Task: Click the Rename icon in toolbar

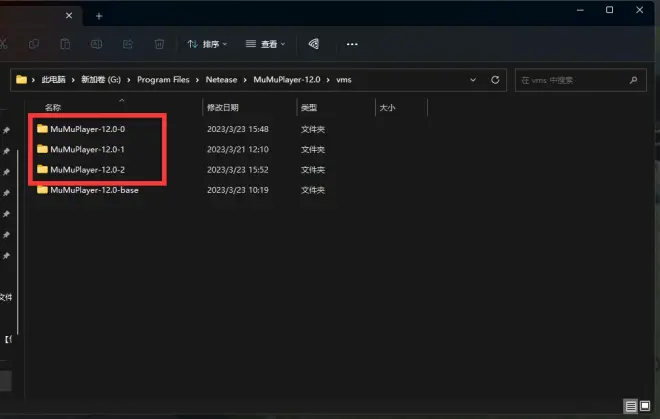Action: [x=97, y=44]
